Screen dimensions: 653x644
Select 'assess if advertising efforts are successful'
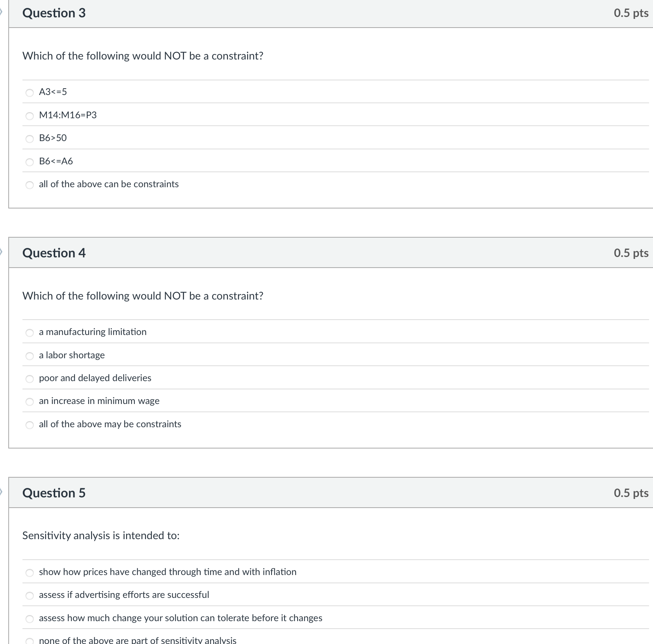(x=30, y=596)
